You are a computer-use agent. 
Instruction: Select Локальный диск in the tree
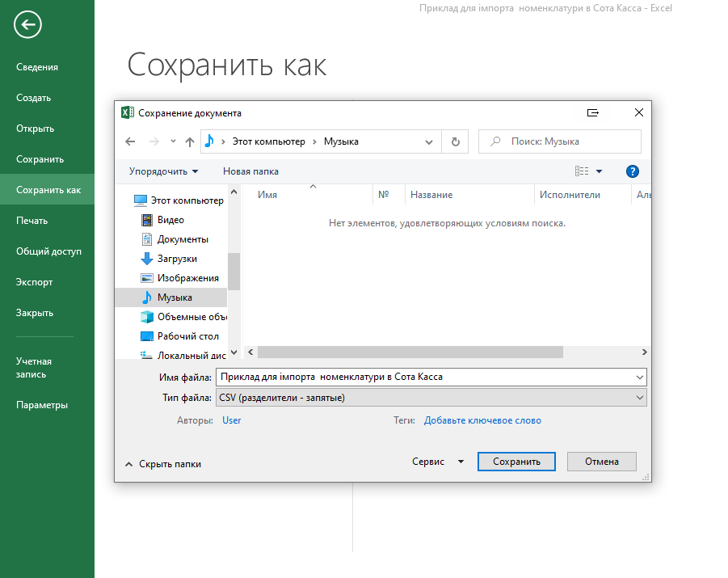183,356
